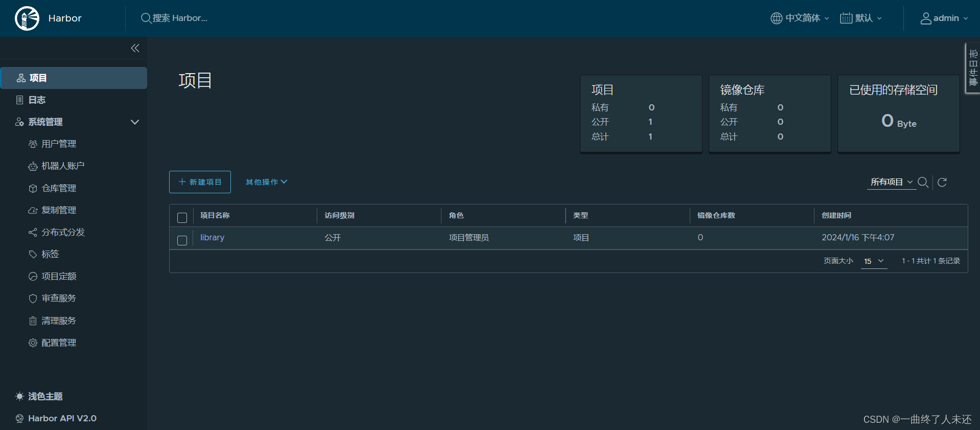Viewport: 980px width, 430px height.
Task: Open the 中文简体 language dropdown
Action: point(800,18)
